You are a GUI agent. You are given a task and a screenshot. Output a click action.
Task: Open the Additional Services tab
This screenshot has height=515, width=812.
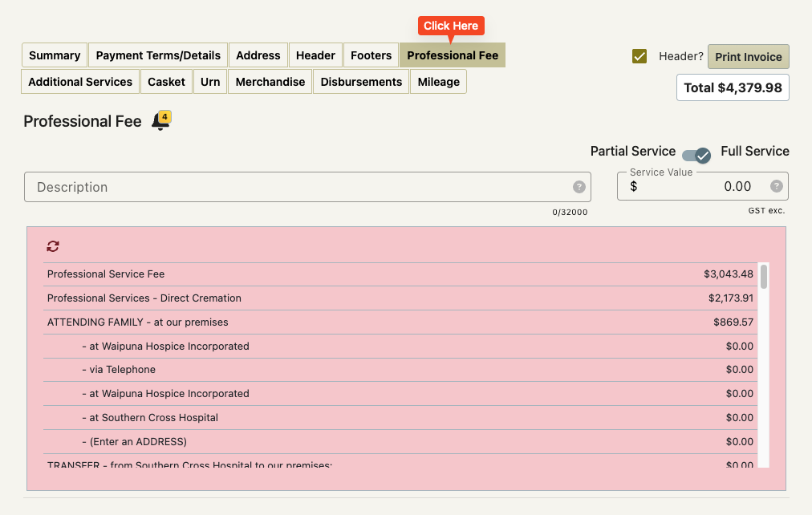pyautogui.click(x=80, y=82)
